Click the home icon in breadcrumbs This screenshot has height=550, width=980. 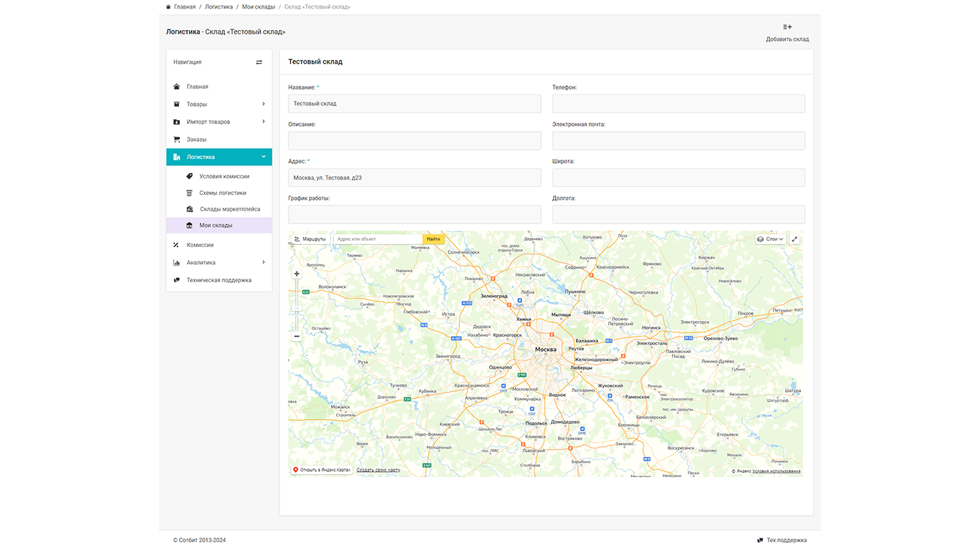click(168, 6)
